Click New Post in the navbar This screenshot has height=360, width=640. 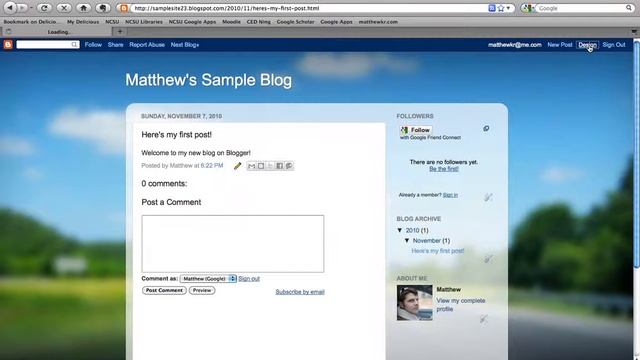point(560,44)
